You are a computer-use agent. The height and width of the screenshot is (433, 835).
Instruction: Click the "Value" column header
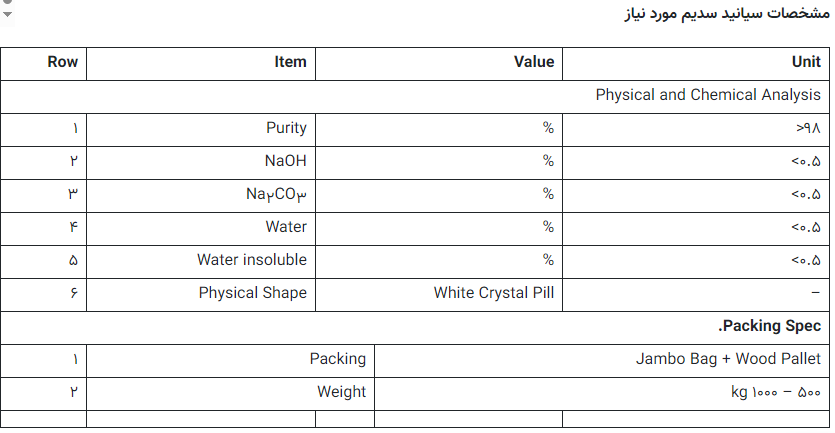[x=533, y=62]
